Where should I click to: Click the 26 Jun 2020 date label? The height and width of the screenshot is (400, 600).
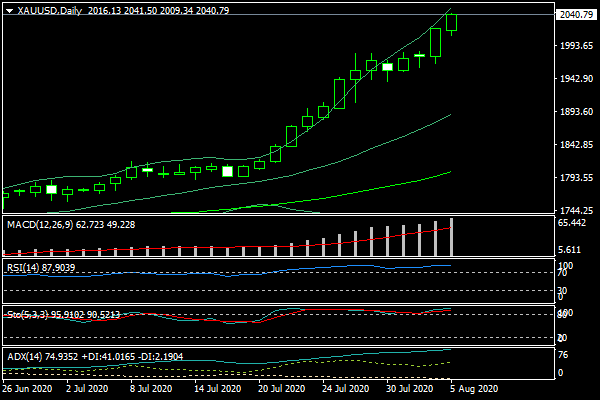(26, 388)
